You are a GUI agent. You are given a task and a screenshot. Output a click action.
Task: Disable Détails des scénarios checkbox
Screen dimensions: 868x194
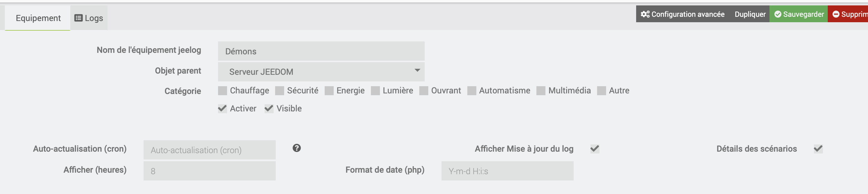click(x=818, y=149)
